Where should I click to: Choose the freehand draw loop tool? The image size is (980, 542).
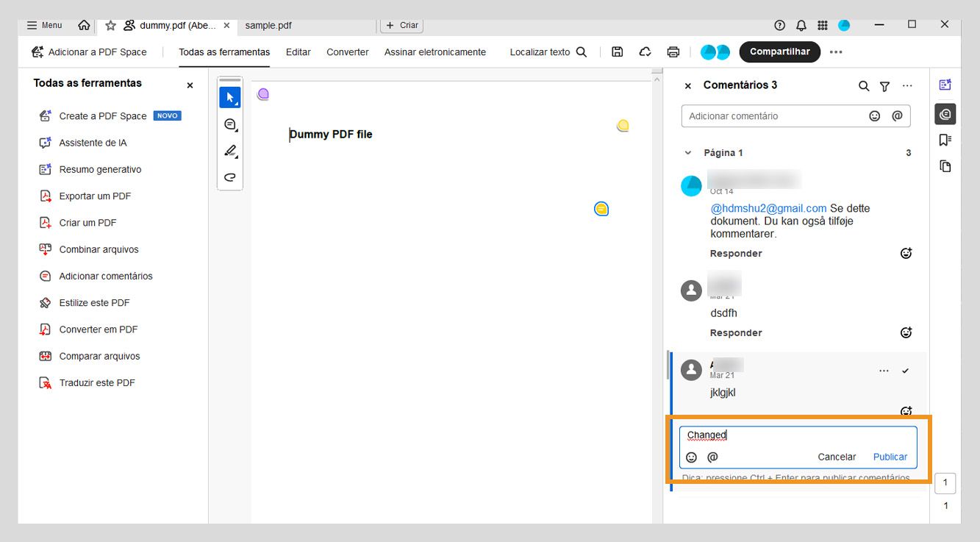[x=230, y=177]
